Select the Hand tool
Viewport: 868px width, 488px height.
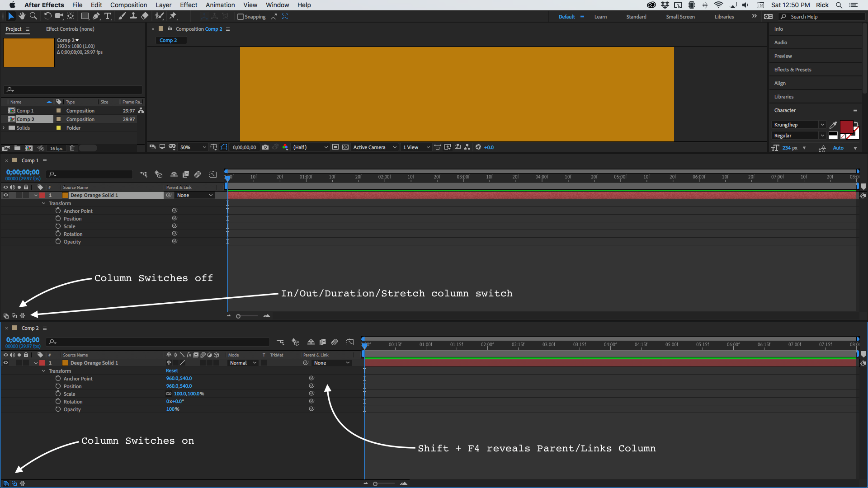22,16
